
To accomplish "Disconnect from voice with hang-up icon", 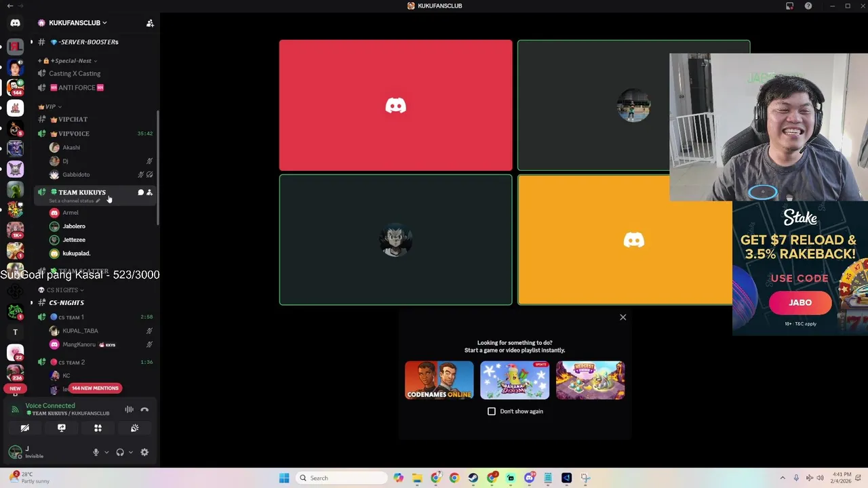I will 144,409.
